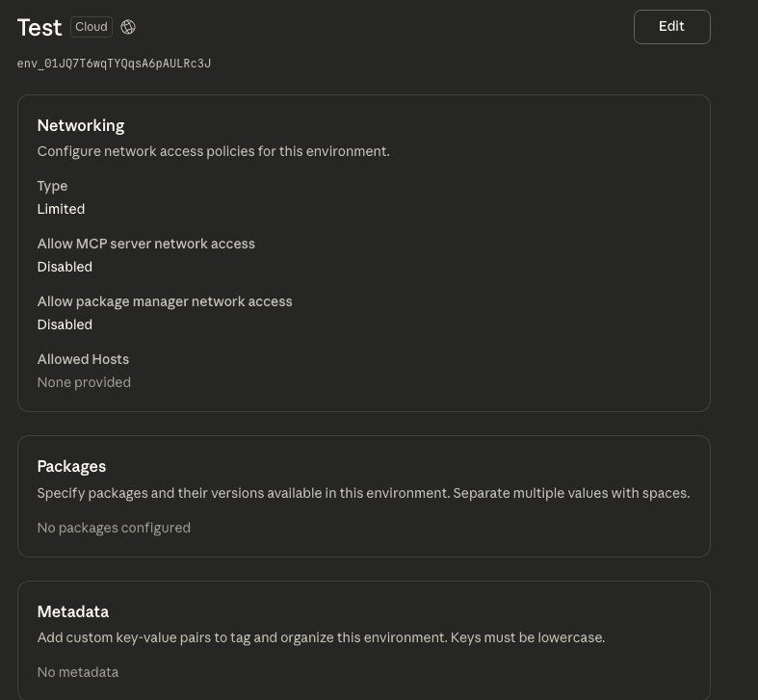Click the Allow package manager network access label

pos(165,301)
